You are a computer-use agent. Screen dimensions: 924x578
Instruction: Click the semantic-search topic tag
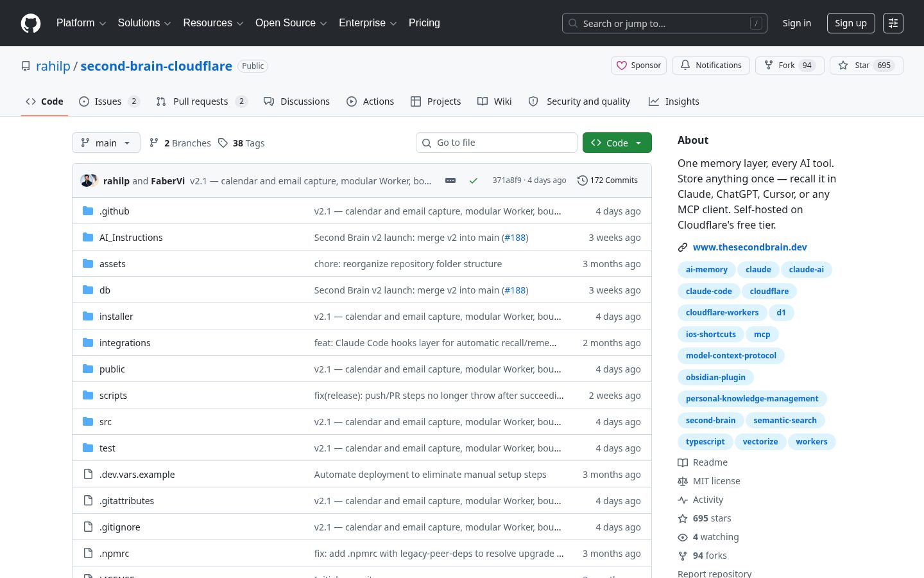tap(785, 421)
